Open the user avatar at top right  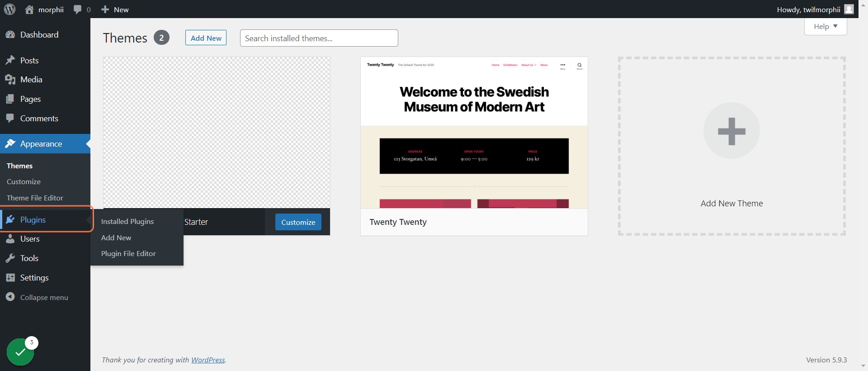point(849,9)
